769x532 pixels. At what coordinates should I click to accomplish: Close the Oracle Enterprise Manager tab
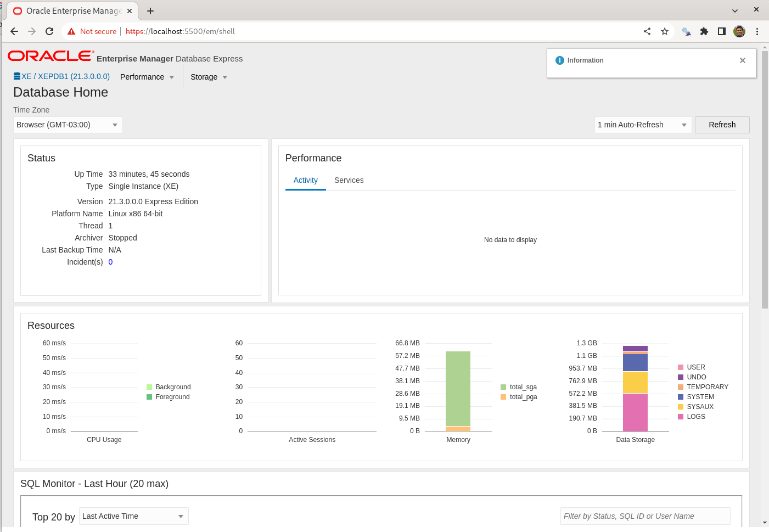point(130,11)
